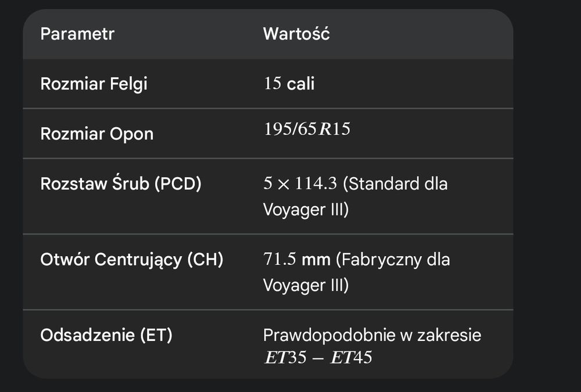Click the Prawdopodobnie w zakresie text
581x392 pixels.
[x=372, y=335]
